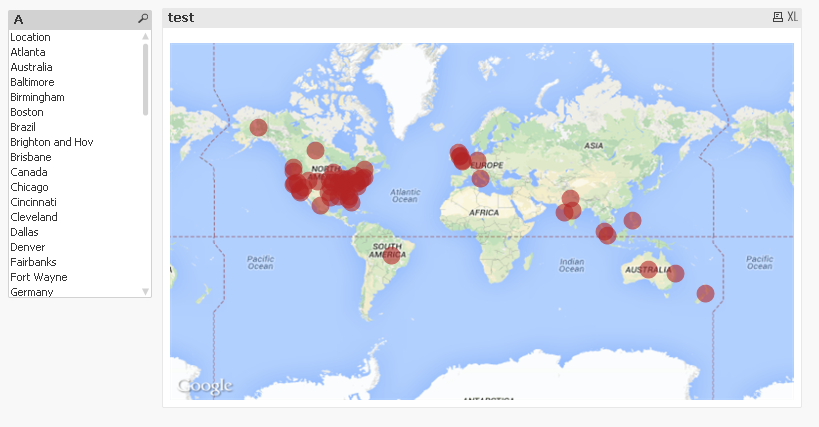The height and width of the screenshot is (427, 819).
Task: Click the list box scrollbar thumb
Action: (145, 79)
